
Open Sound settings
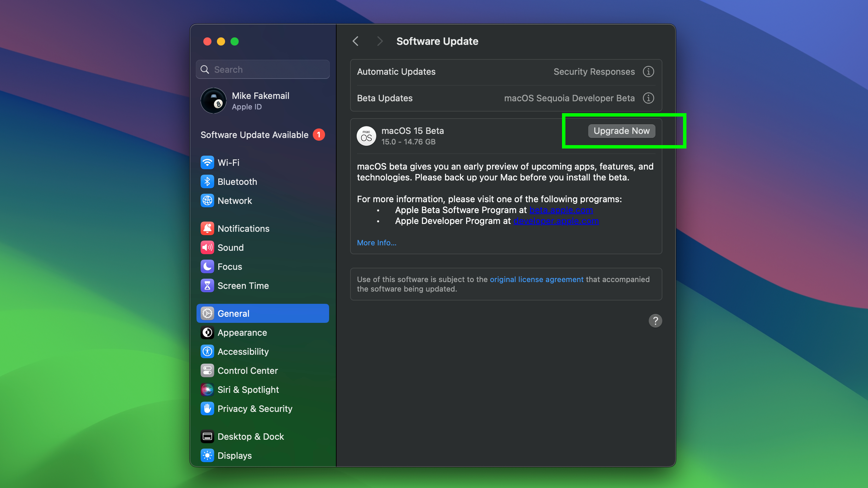coord(231,247)
